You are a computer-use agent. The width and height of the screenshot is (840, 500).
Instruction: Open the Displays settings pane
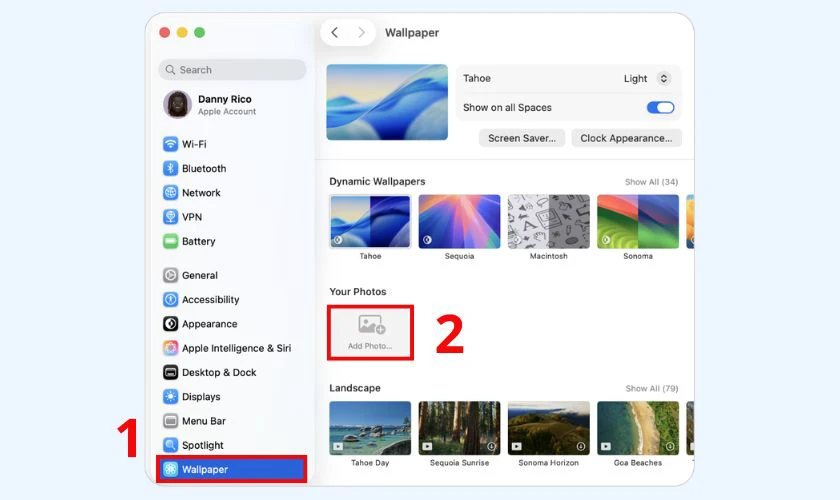[233, 397]
